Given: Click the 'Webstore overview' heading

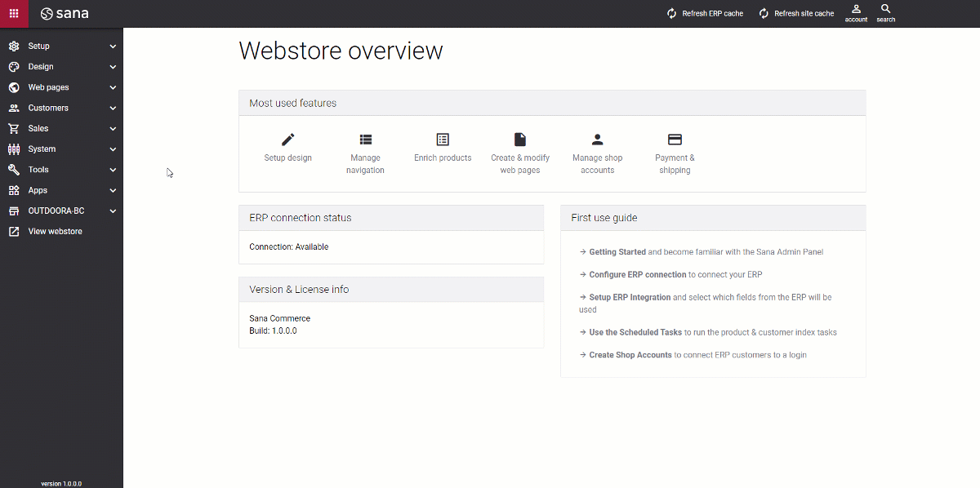Looking at the screenshot, I should point(341,51).
